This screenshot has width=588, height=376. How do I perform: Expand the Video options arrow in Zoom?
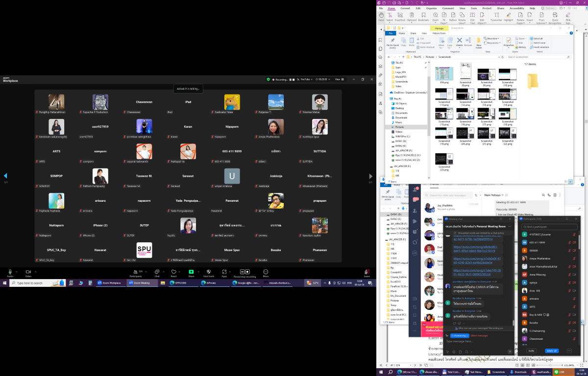coord(35,271)
